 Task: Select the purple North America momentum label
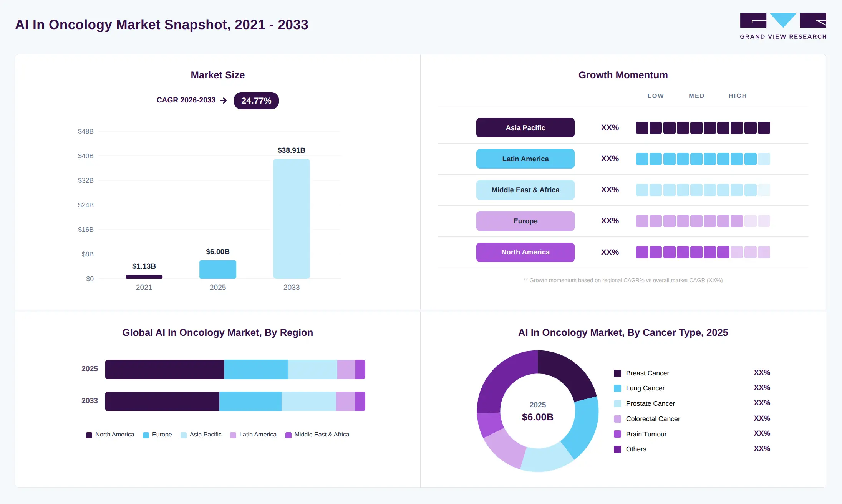click(x=525, y=252)
